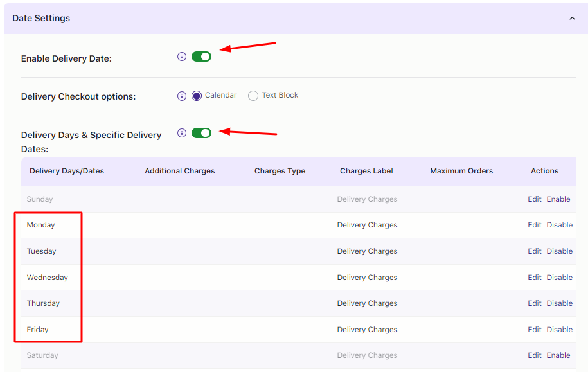Click Delivery Charges label in Sunday row
The image size is (588, 372).
pyautogui.click(x=367, y=199)
